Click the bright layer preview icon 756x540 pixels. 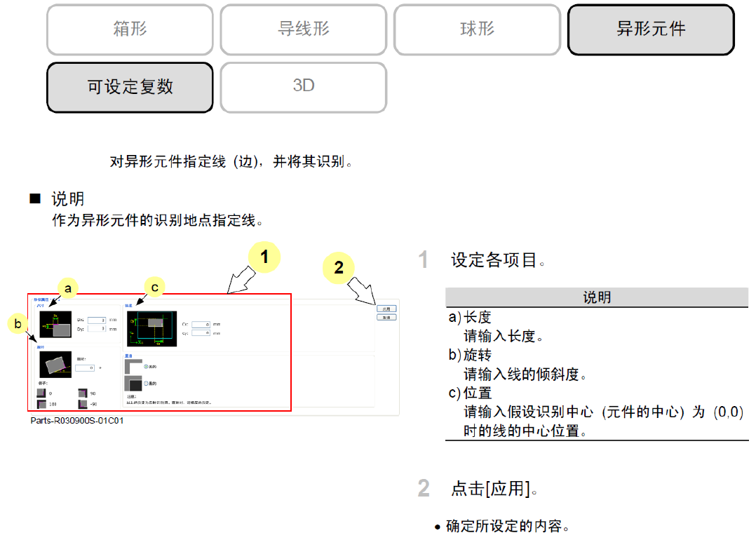[x=133, y=366]
